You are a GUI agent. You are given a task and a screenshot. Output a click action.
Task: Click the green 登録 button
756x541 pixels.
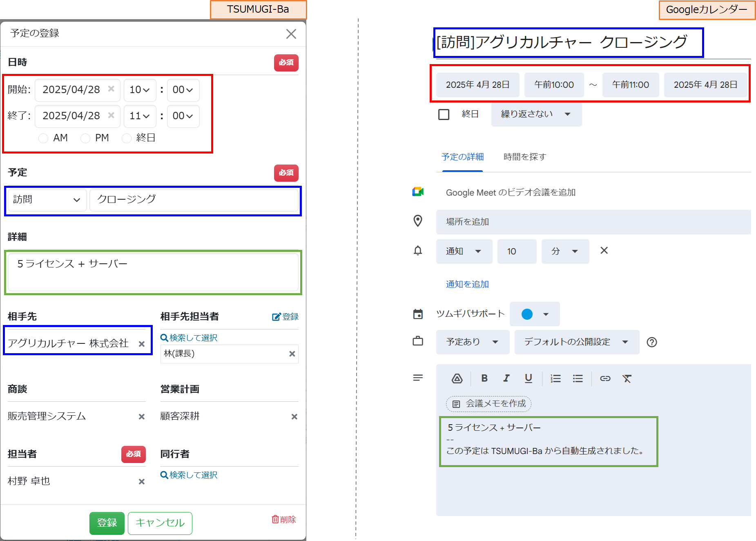[x=107, y=523]
